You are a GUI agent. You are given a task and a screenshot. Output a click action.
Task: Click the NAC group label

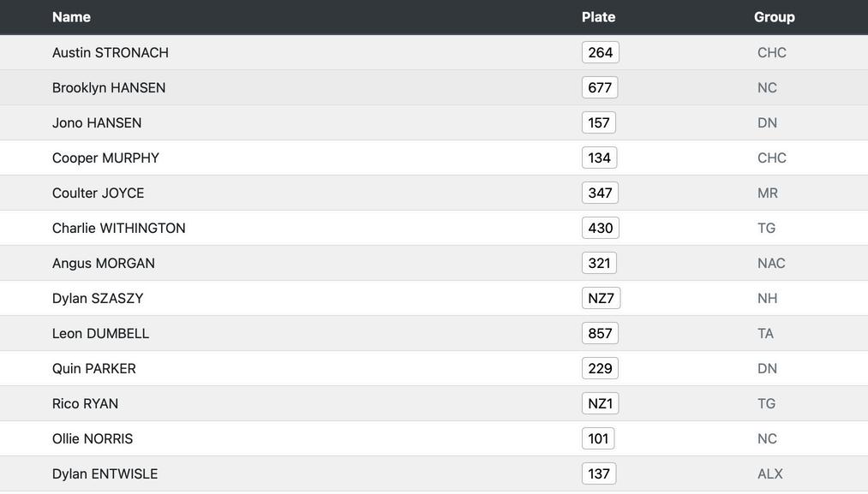tap(771, 263)
